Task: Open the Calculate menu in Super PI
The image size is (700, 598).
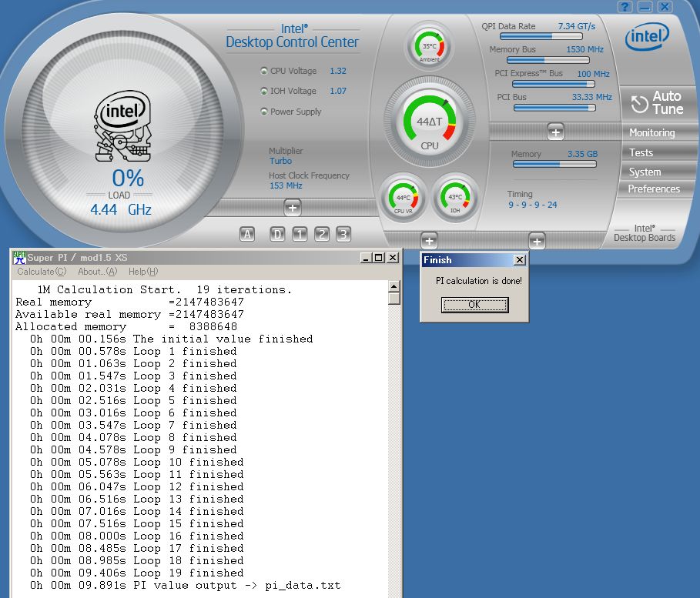Action: coord(42,272)
